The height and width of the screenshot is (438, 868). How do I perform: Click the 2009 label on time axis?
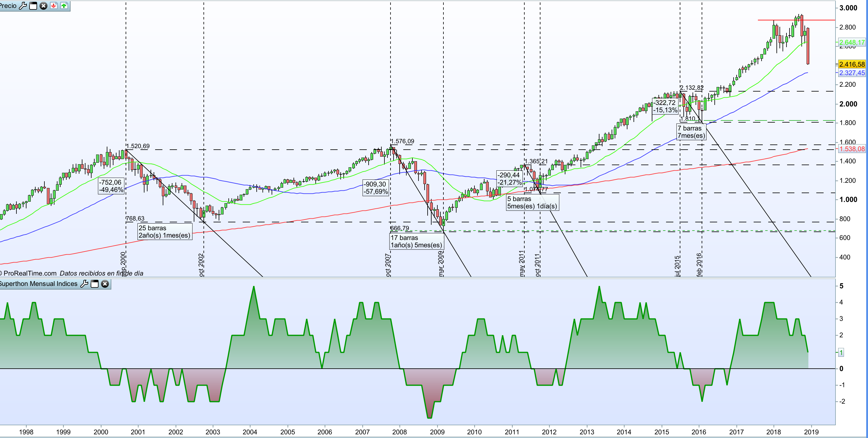point(437,432)
